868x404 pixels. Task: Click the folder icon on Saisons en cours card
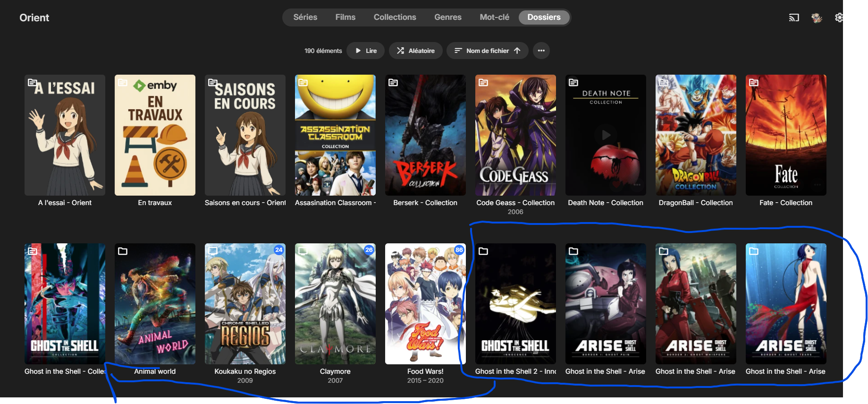pos(213,83)
